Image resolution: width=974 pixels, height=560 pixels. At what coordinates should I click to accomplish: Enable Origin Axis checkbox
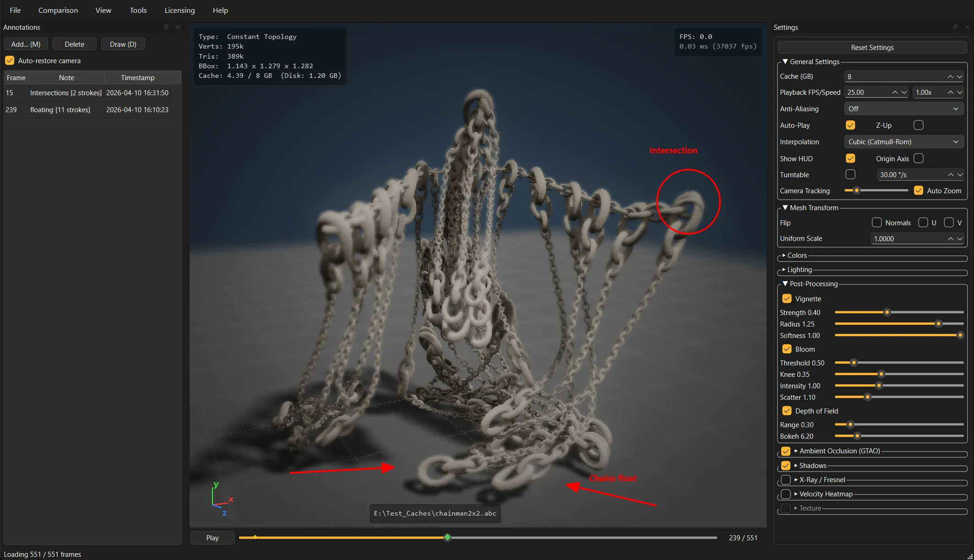click(918, 158)
